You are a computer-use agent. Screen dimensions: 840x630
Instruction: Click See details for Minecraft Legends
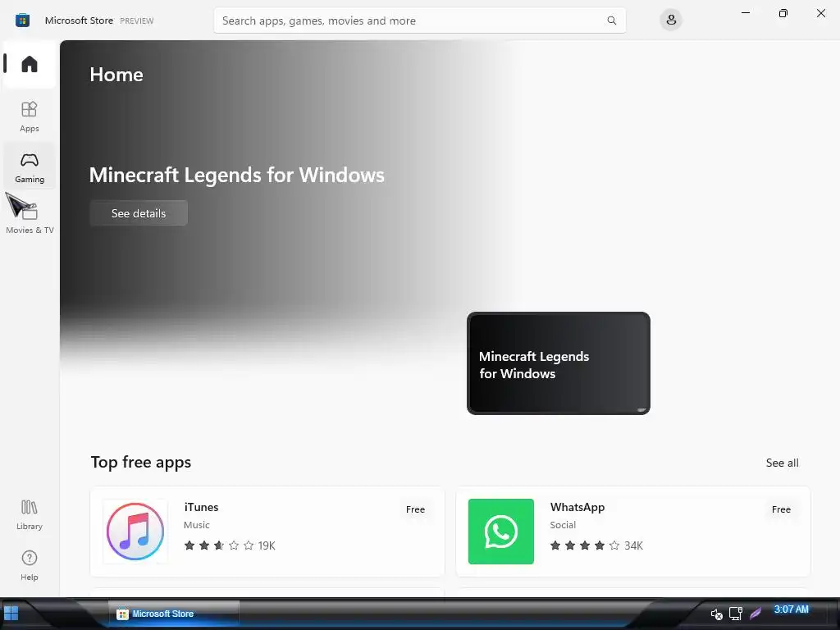coord(139,213)
